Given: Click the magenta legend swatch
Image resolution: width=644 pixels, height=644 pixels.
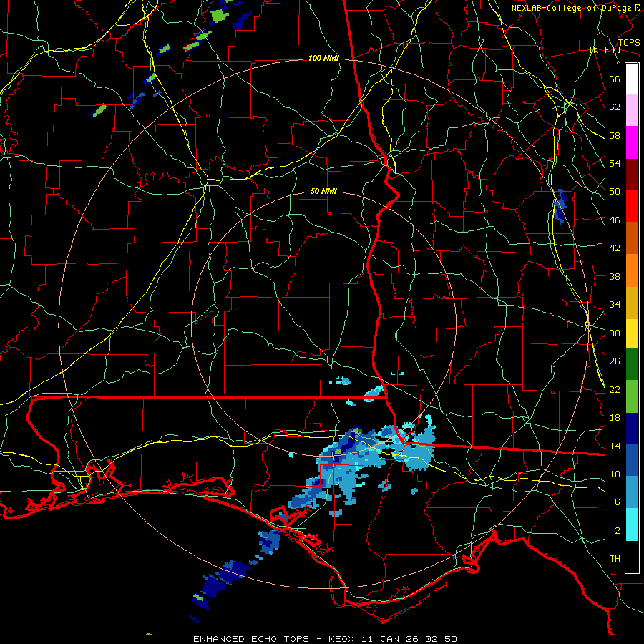Looking at the screenshot, I should [x=632, y=142].
